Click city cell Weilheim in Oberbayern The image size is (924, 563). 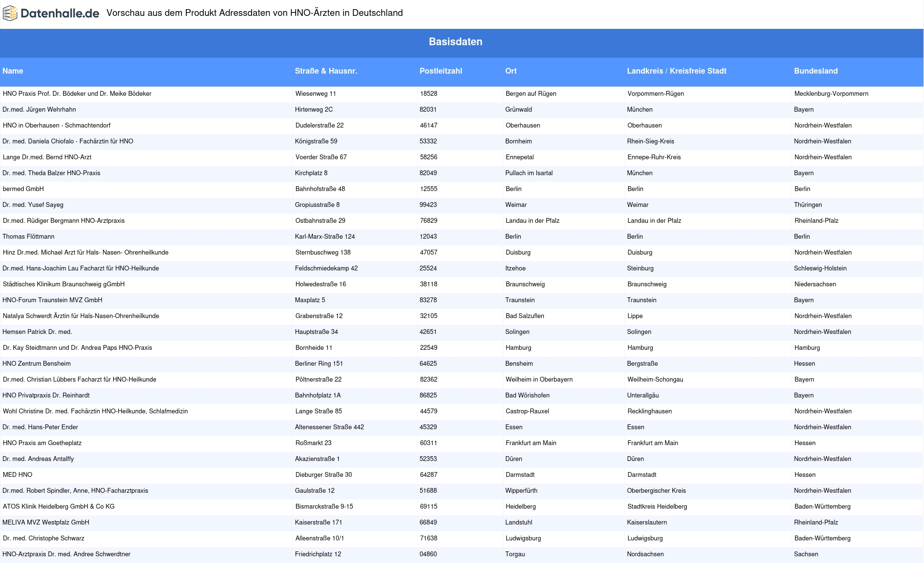click(x=539, y=380)
